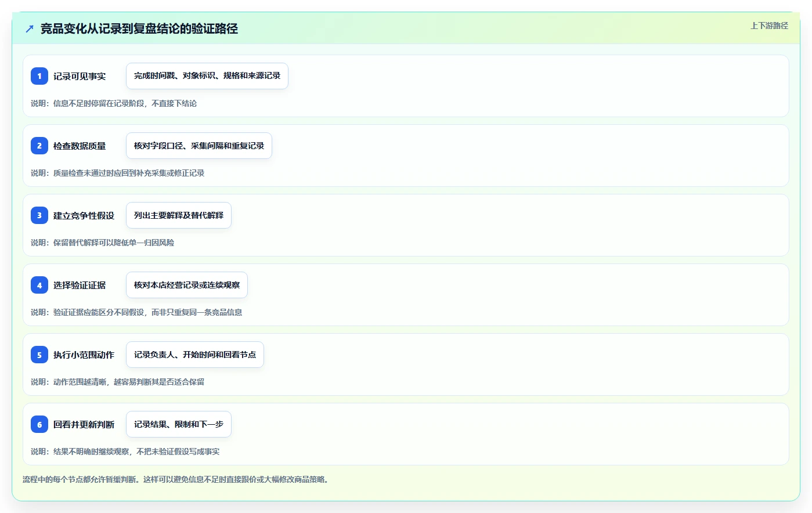Click the 列出主要解释及替代解释 chip
The image size is (812, 513).
[179, 215]
